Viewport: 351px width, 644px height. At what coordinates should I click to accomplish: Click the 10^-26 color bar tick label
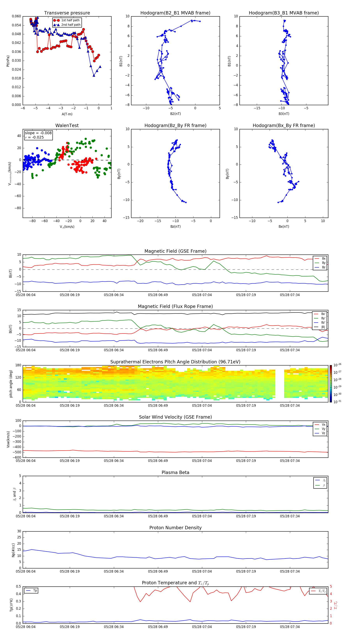pyautogui.click(x=337, y=365)
